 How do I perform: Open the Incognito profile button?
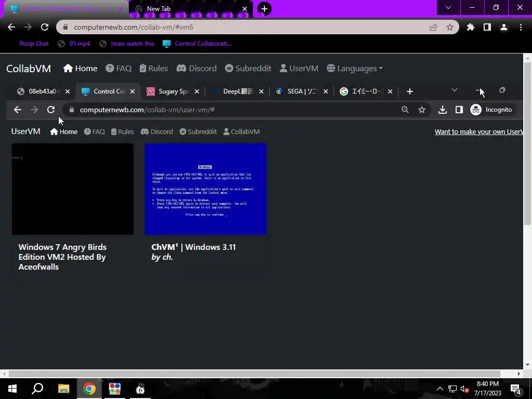[x=491, y=110]
